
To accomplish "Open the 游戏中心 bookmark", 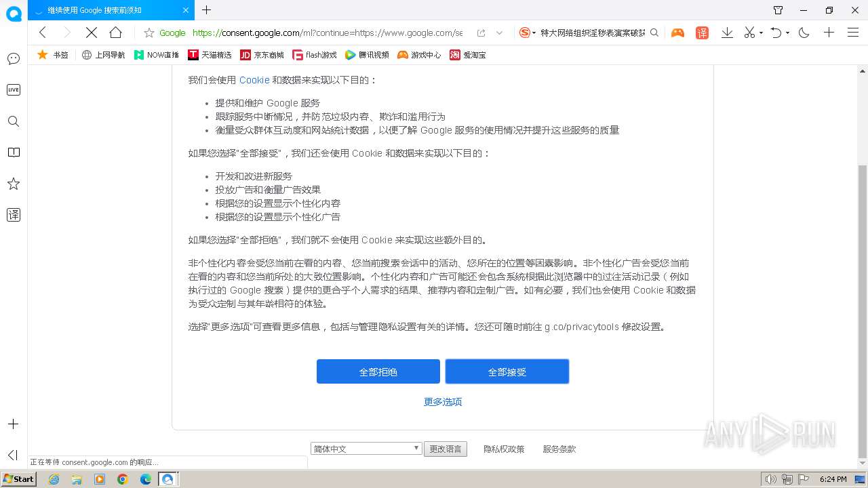I will [419, 55].
